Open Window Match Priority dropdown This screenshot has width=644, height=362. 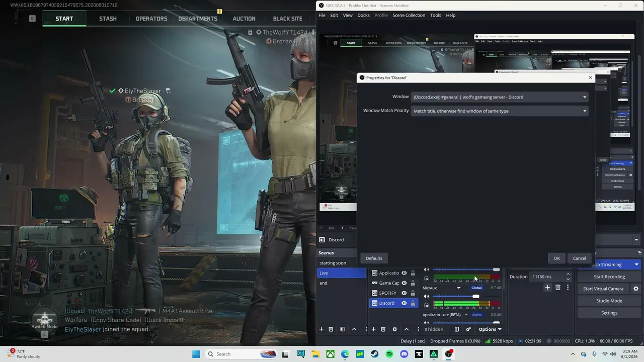click(500, 111)
